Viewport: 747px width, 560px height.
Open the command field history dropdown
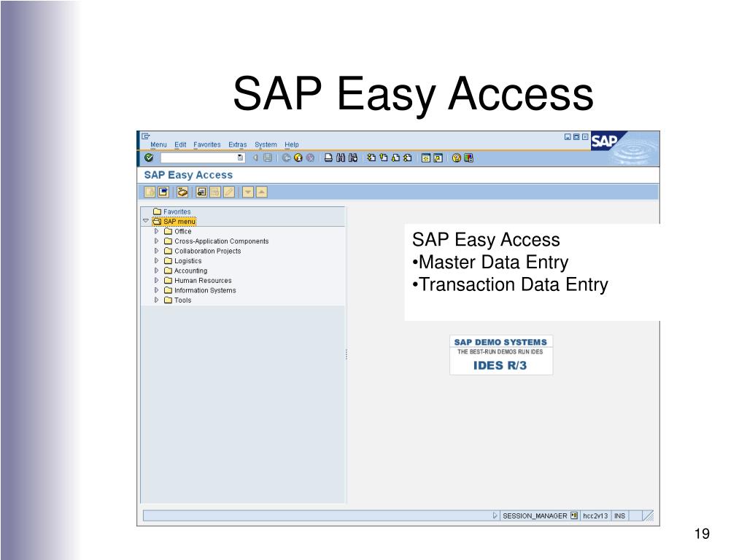[x=240, y=157]
